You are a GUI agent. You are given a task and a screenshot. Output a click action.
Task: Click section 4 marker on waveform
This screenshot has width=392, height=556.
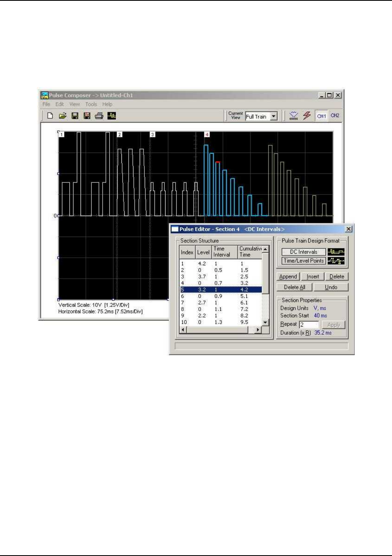(207, 135)
